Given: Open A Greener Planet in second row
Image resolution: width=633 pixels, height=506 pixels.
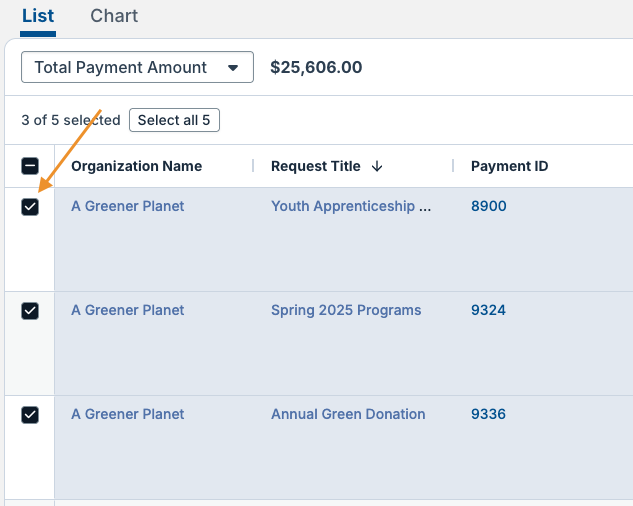Looking at the screenshot, I should (127, 310).
